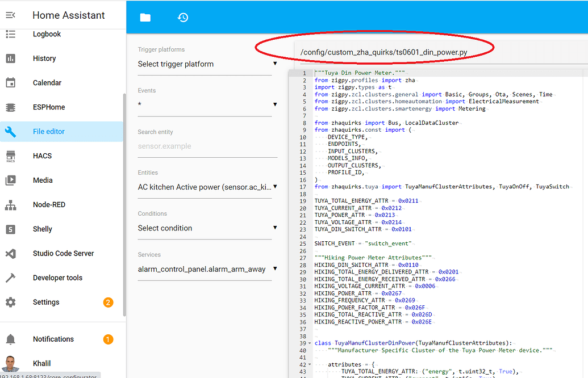This screenshot has height=378, width=588.
Task: Click the Studio Code Server icon
Action: click(x=11, y=254)
